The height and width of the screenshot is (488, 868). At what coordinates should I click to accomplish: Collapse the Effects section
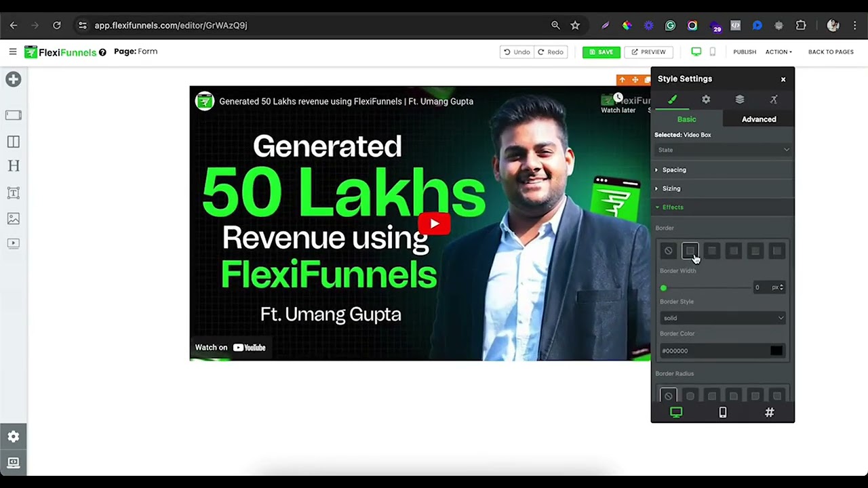[723, 207]
